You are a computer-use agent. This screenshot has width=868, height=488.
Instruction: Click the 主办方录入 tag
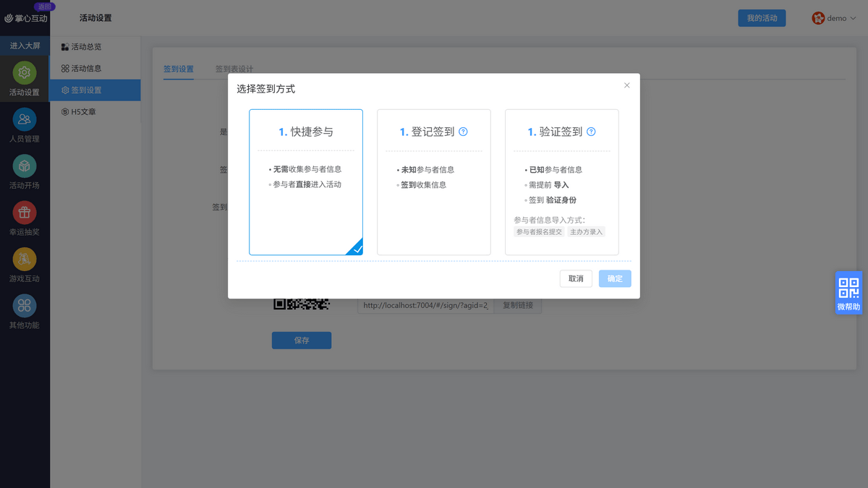point(587,232)
